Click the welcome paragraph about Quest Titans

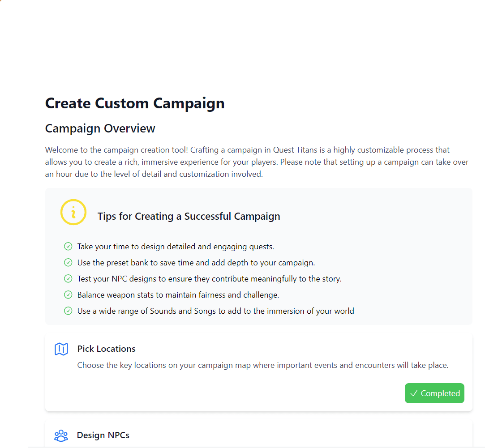[x=257, y=162]
